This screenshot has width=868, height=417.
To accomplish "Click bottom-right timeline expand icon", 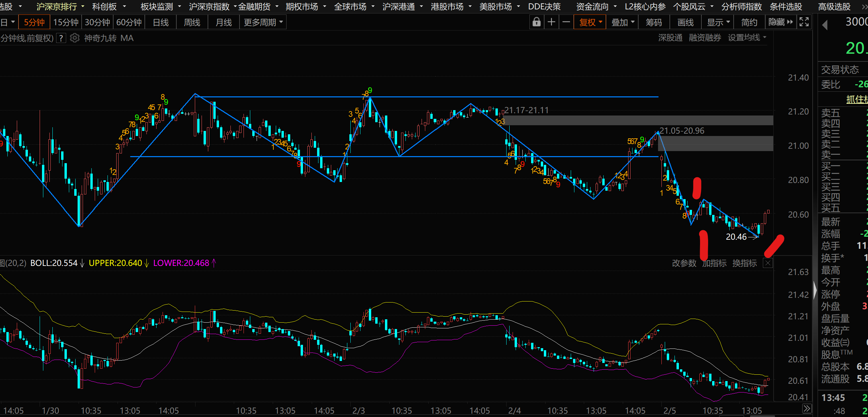I will coord(807,409).
